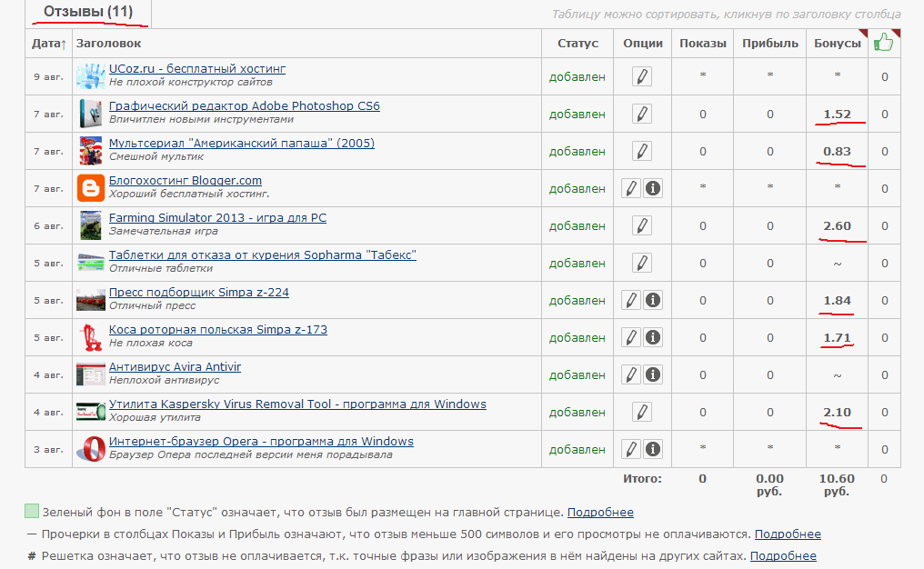Click the Simpa z-173 red mower thumbnail
Viewport: 924px width, 569px height.
point(91,337)
